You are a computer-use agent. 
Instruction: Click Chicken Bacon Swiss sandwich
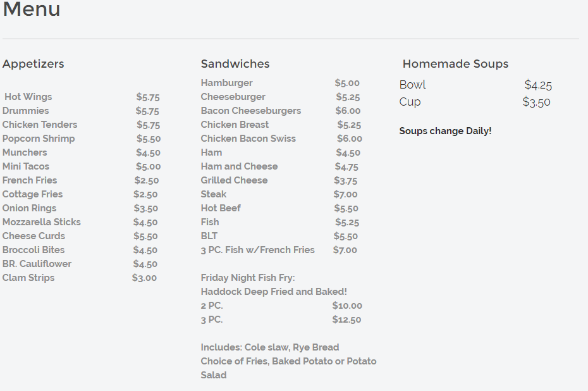[248, 139]
